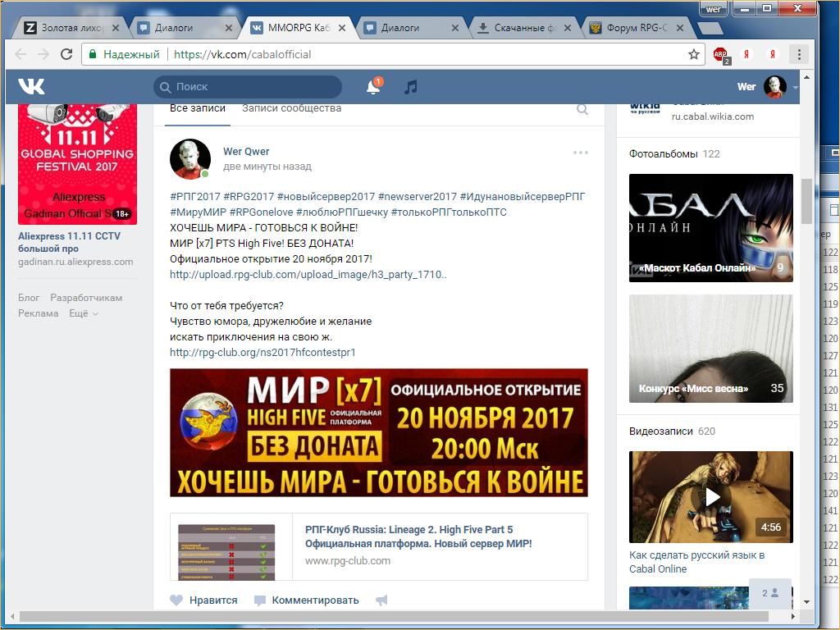Open Конкурс Мисс весна album thumbnail
The image size is (840, 630).
pyautogui.click(x=711, y=349)
